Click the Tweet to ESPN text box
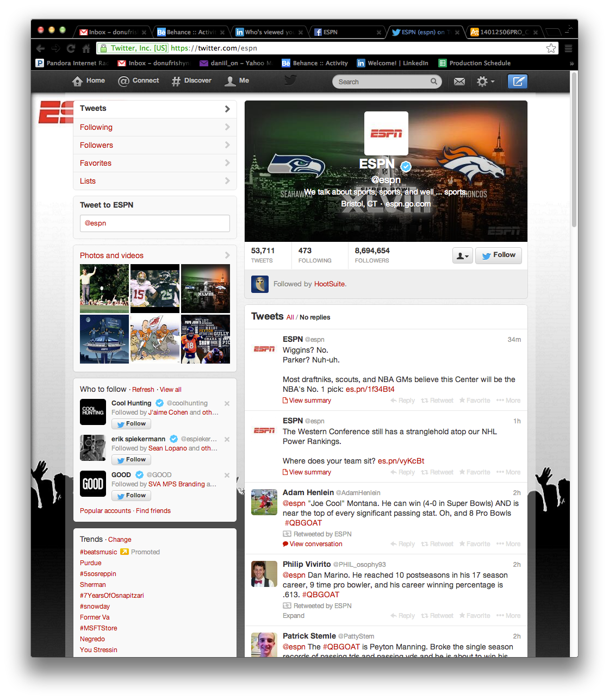Screen dimensions: 609x700 tap(155, 223)
